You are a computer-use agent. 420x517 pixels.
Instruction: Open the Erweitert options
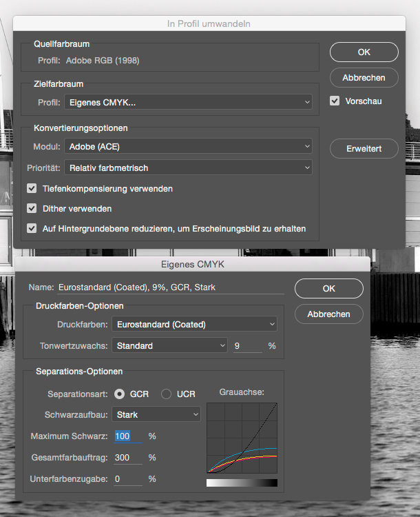364,148
